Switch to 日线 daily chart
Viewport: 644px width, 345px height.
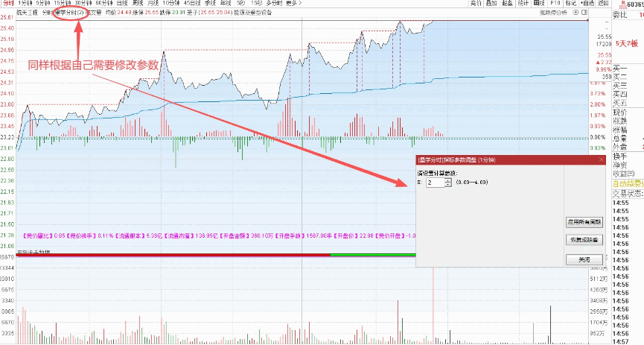(122, 3)
